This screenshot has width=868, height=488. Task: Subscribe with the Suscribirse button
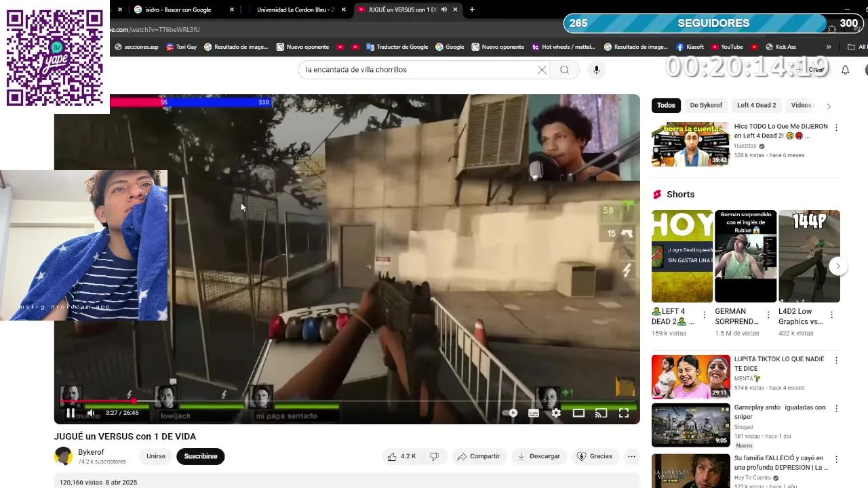tap(201, 456)
